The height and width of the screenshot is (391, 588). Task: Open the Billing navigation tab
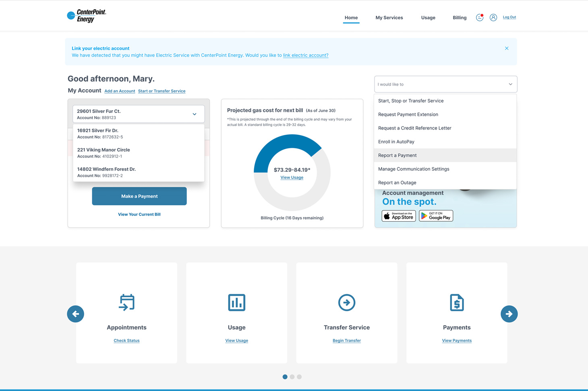pos(460,18)
